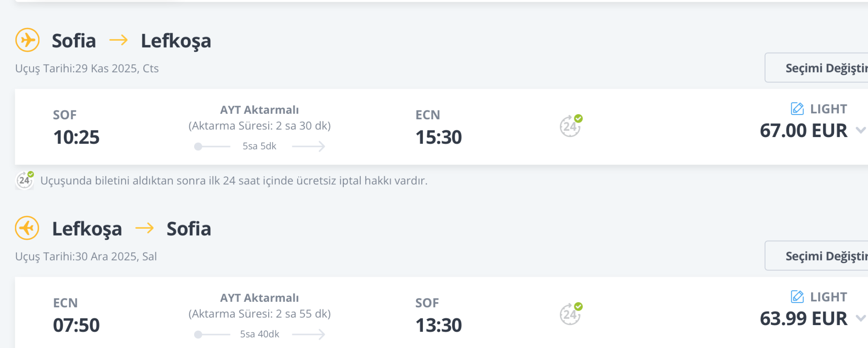Expand the 67.00 EUR fare chevron

pos(860,130)
